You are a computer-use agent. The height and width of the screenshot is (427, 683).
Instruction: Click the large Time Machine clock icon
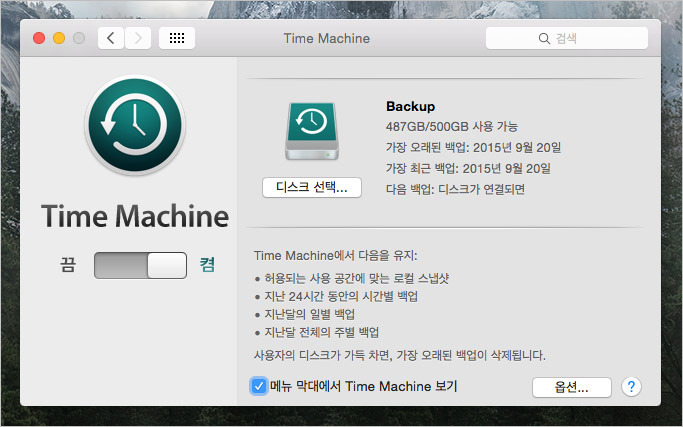135,125
